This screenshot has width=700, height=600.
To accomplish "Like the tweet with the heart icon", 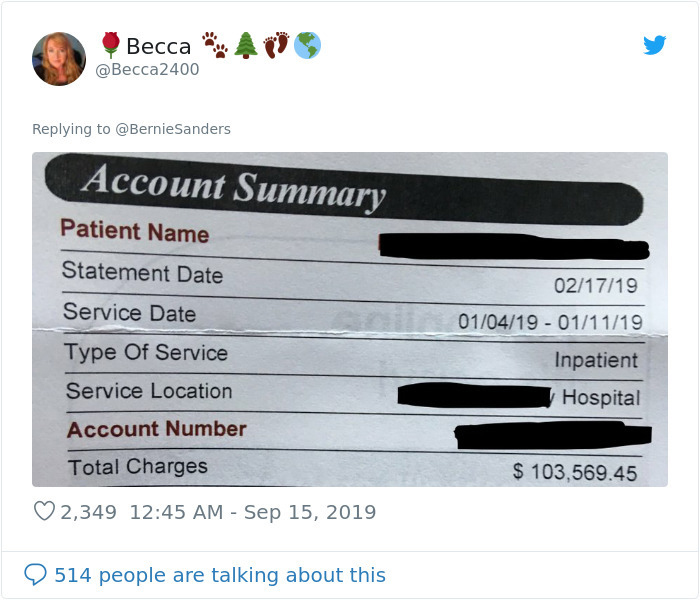I will pos(44,512).
